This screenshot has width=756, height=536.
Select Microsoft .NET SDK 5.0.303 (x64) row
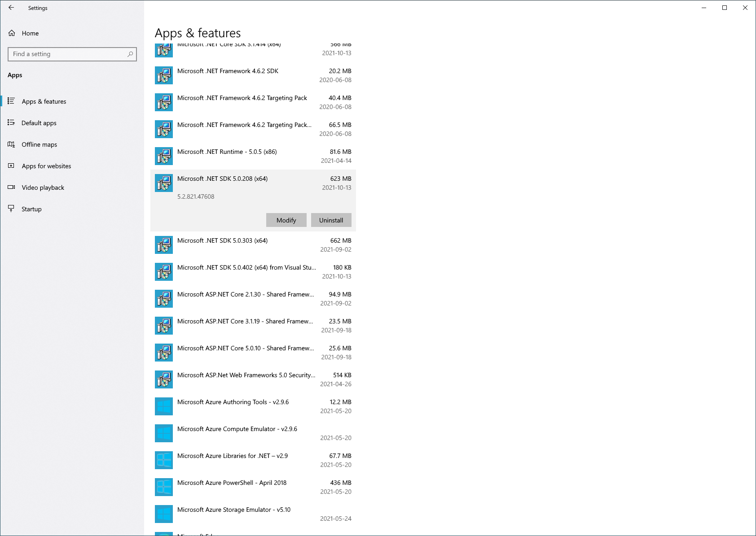(253, 245)
